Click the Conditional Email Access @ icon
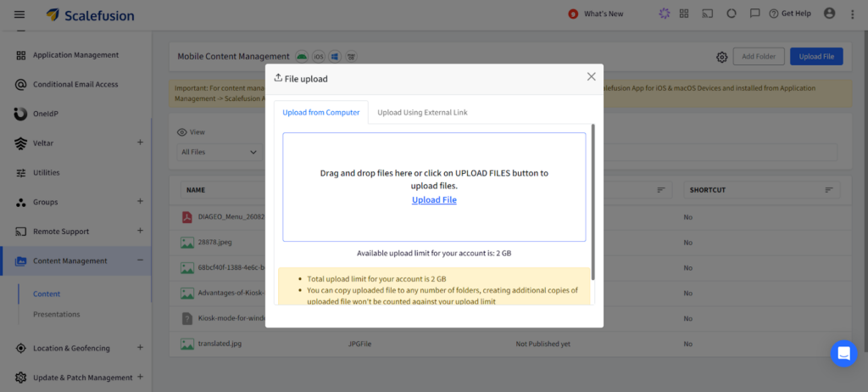Image resolution: width=868 pixels, height=392 pixels. [x=21, y=85]
